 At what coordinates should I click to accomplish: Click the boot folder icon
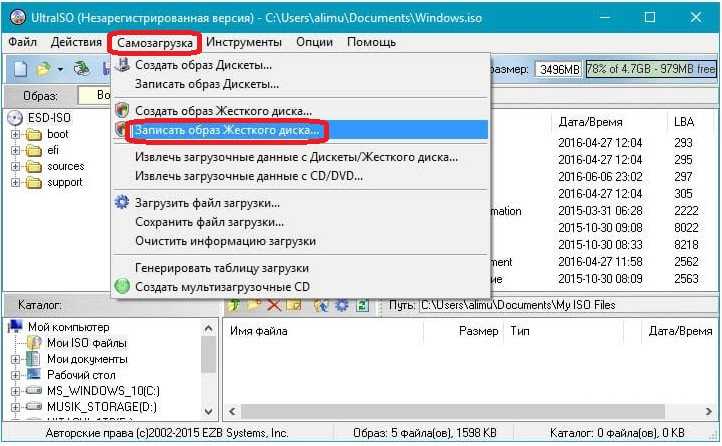pos(34,134)
